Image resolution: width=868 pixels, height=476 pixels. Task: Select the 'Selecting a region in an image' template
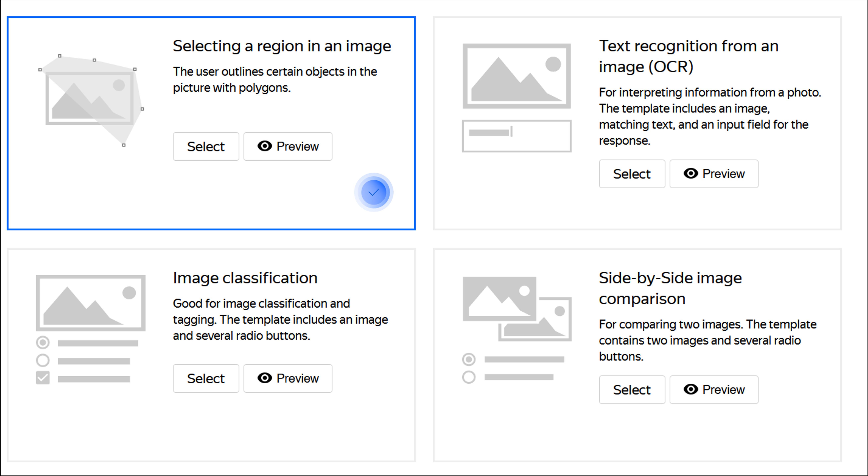click(206, 146)
